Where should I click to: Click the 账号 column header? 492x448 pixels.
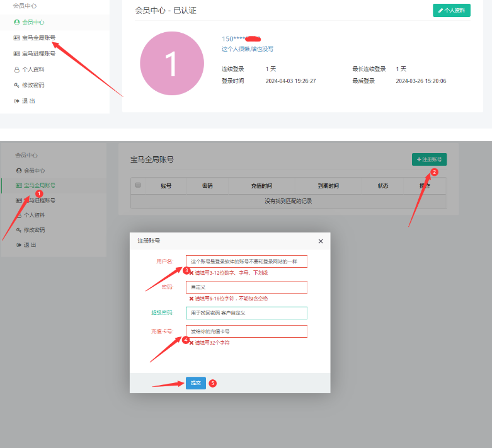pos(166,186)
